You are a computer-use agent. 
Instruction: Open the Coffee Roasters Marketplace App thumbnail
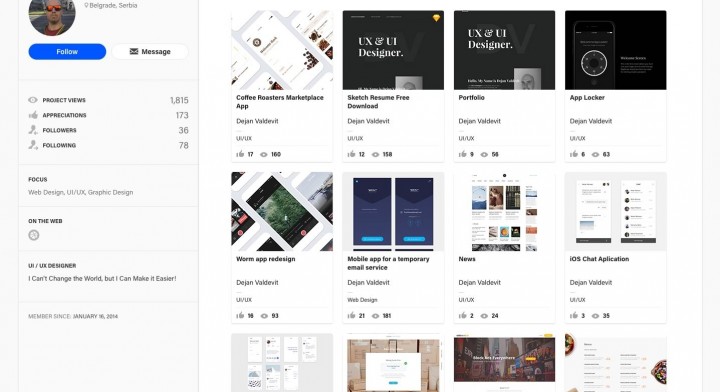pyautogui.click(x=282, y=50)
